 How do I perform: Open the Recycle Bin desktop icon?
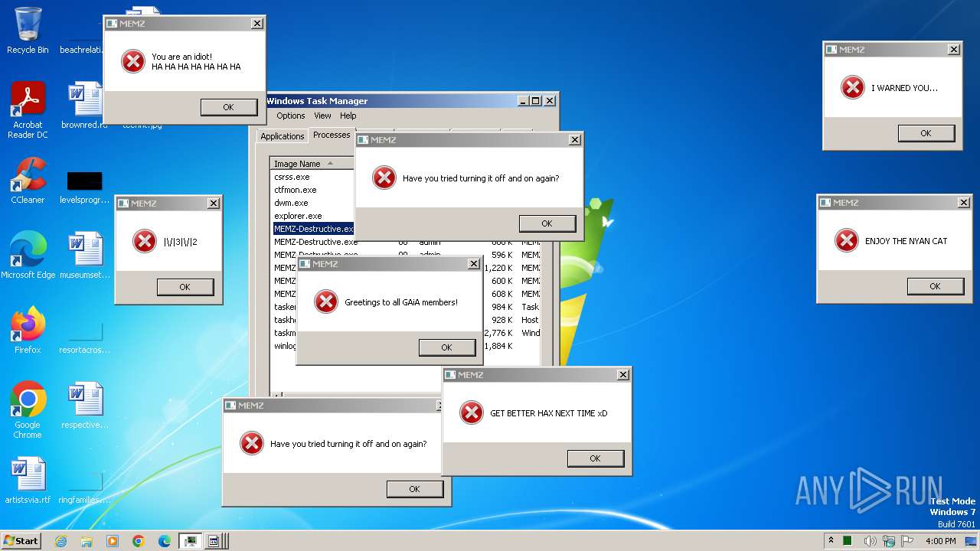pyautogui.click(x=28, y=31)
